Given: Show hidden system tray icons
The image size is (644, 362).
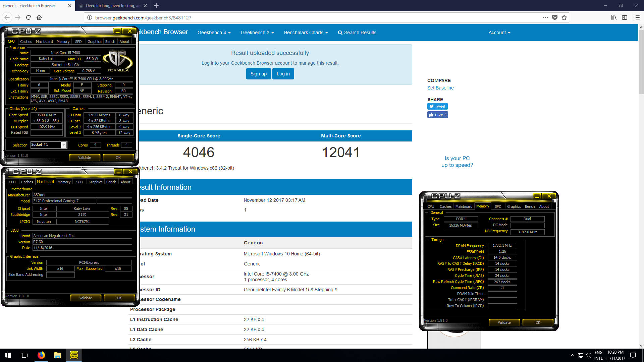Looking at the screenshot, I should point(573,355).
